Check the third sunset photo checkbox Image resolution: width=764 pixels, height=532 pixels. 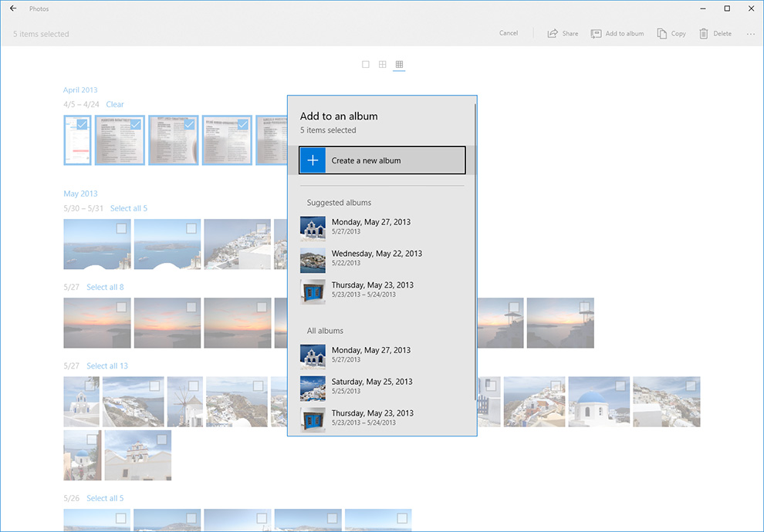click(262, 307)
